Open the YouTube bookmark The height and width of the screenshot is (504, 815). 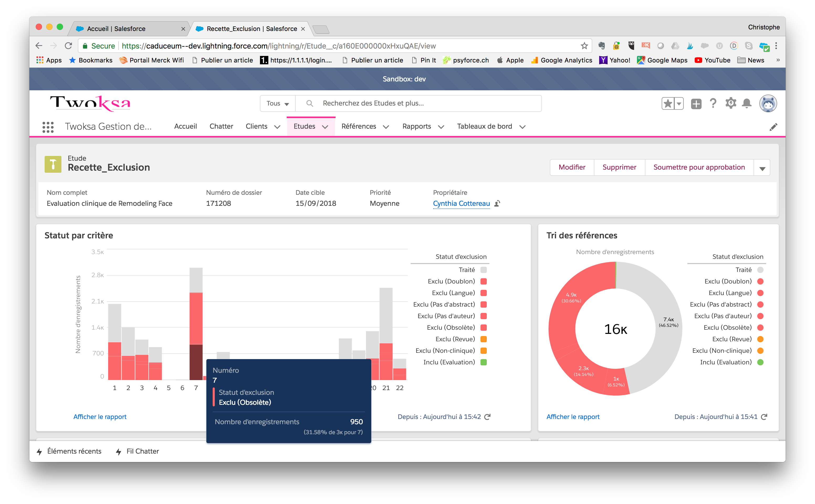tap(712, 60)
